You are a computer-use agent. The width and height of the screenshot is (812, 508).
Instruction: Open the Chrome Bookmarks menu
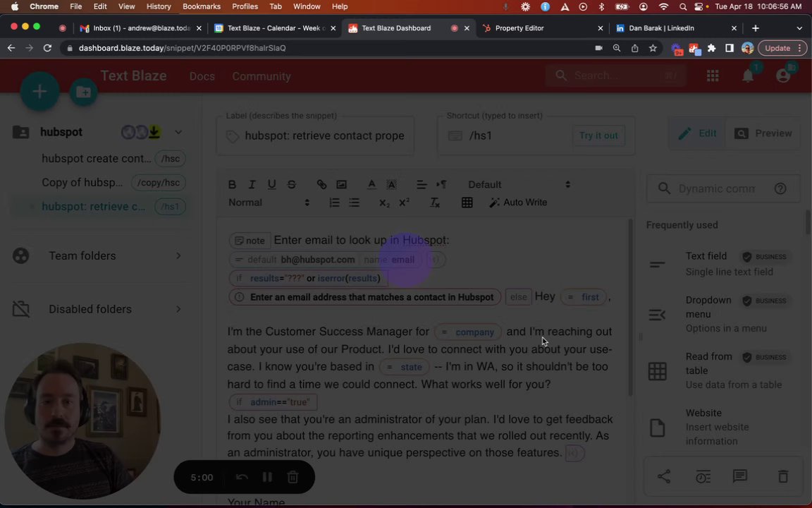[x=202, y=6]
